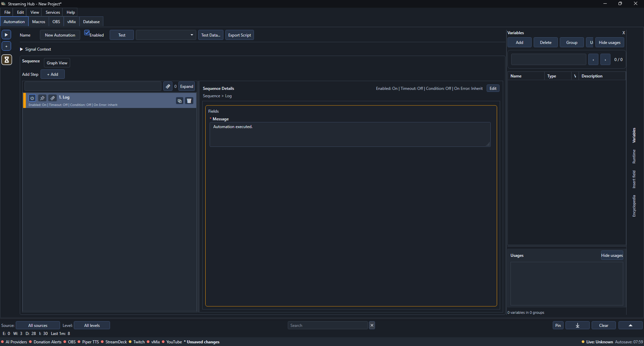Click the YouTube status indicator
Image resolution: width=644 pixels, height=346 pixels.
(x=172, y=342)
